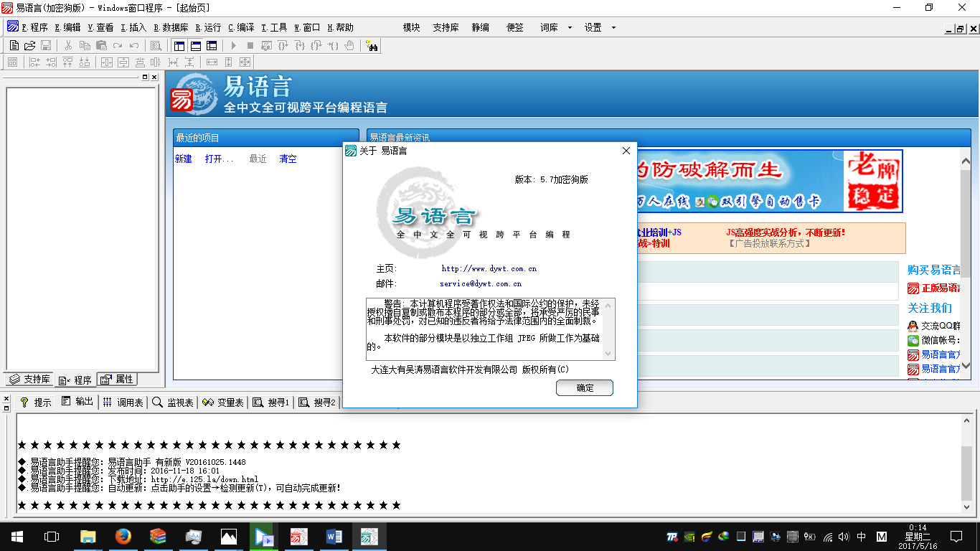Click 新建 link in recent projects
The height and width of the screenshot is (551, 980).
pos(184,159)
